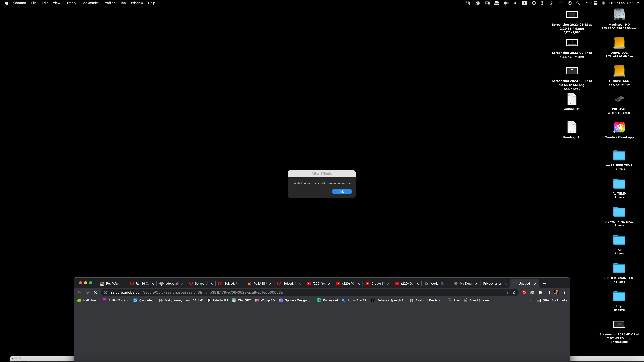The image size is (644, 362).
Task: Click OK in the After Effects dialog
Action: tap(341, 191)
